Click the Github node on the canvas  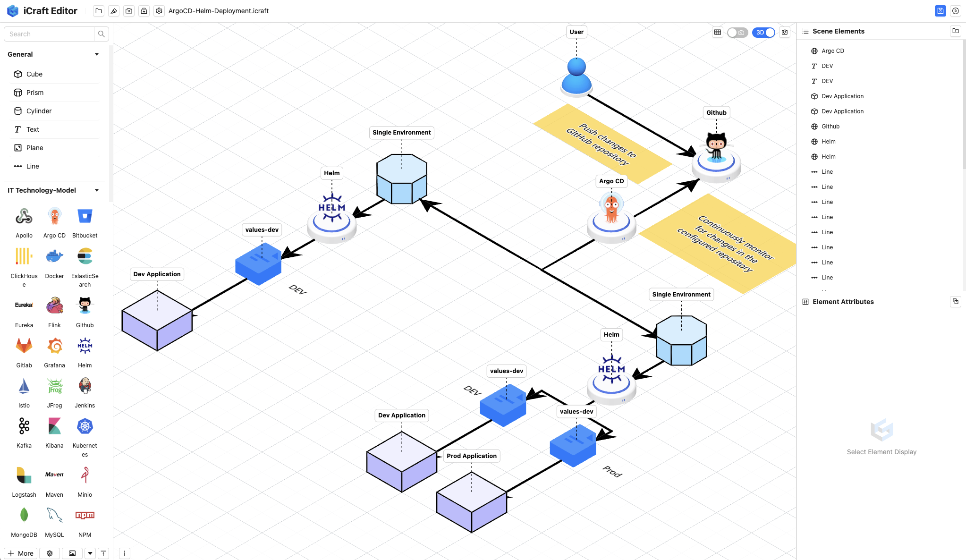pyautogui.click(x=716, y=157)
